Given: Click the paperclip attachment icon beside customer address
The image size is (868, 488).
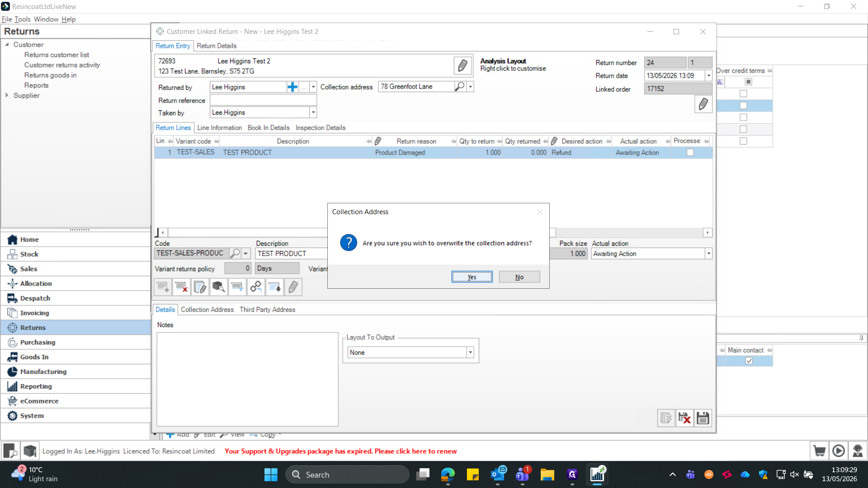Looking at the screenshot, I should point(462,66).
